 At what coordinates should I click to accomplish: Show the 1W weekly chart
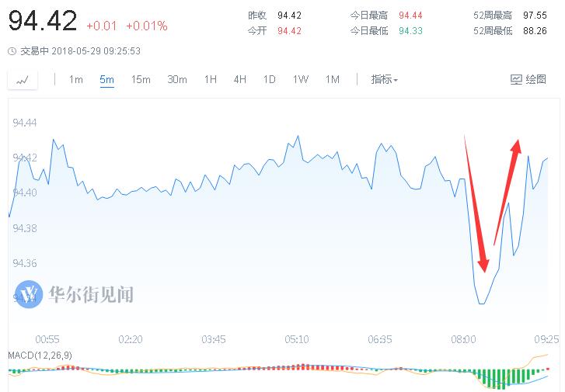pos(300,79)
